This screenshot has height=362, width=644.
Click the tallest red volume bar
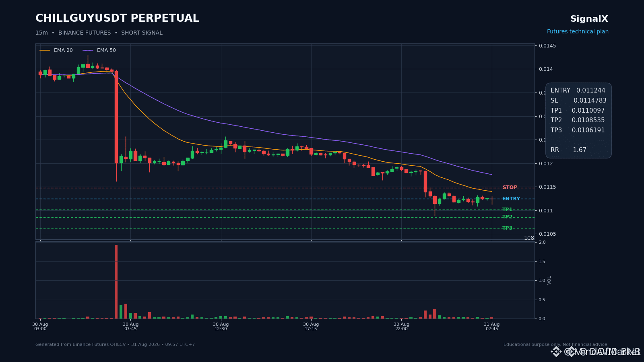click(116, 282)
